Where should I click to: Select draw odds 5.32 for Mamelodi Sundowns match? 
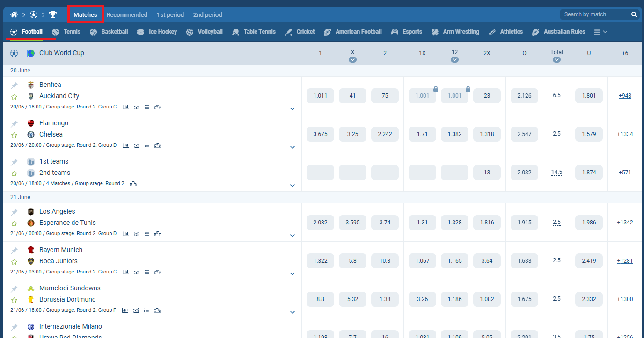point(352,299)
